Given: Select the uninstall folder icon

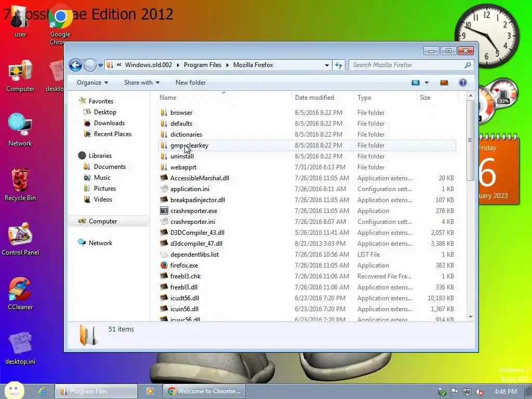Looking at the screenshot, I should click(164, 156).
